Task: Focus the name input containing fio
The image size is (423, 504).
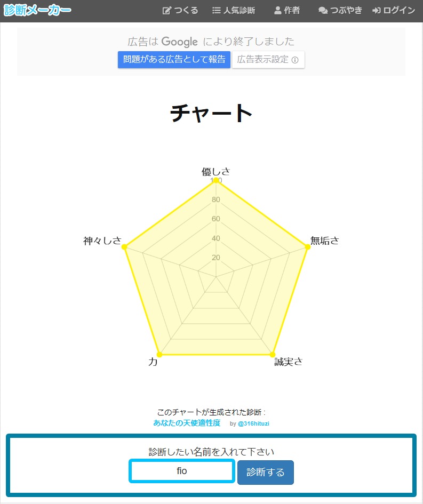Action: 182,471
